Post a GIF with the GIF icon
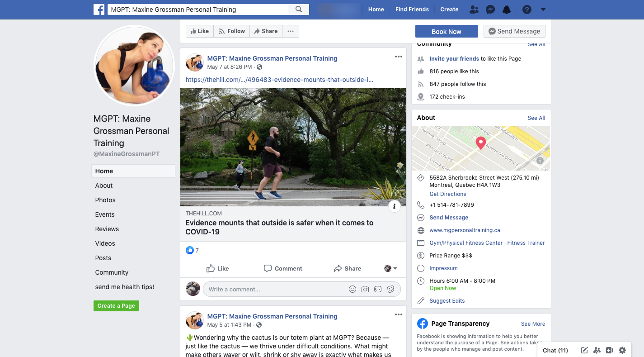644x357 pixels. (x=378, y=289)
